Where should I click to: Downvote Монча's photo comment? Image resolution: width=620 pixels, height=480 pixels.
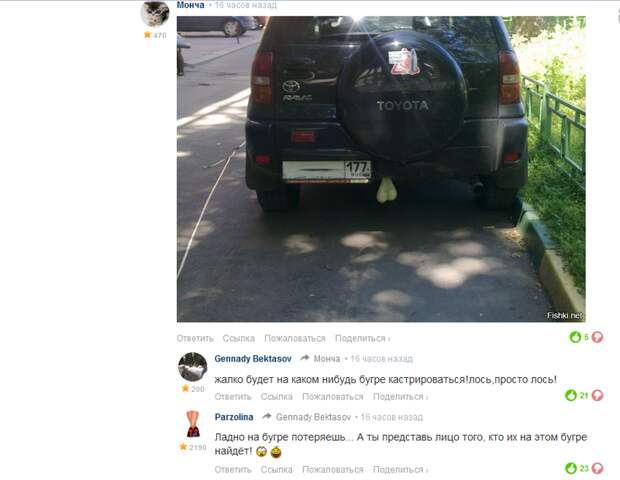pyautogui.click(x=597, y=337)
